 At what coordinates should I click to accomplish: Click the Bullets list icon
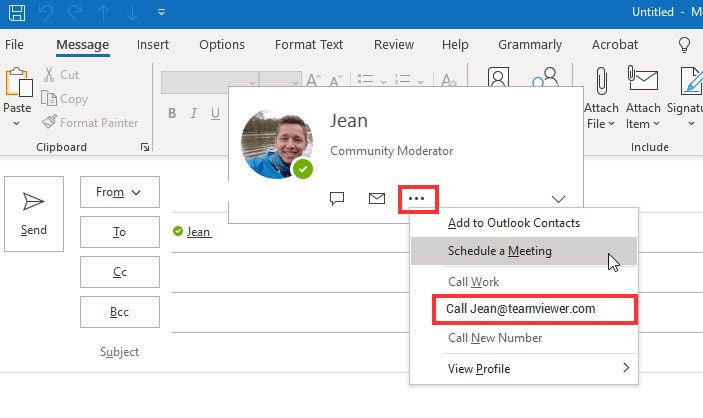365,79
